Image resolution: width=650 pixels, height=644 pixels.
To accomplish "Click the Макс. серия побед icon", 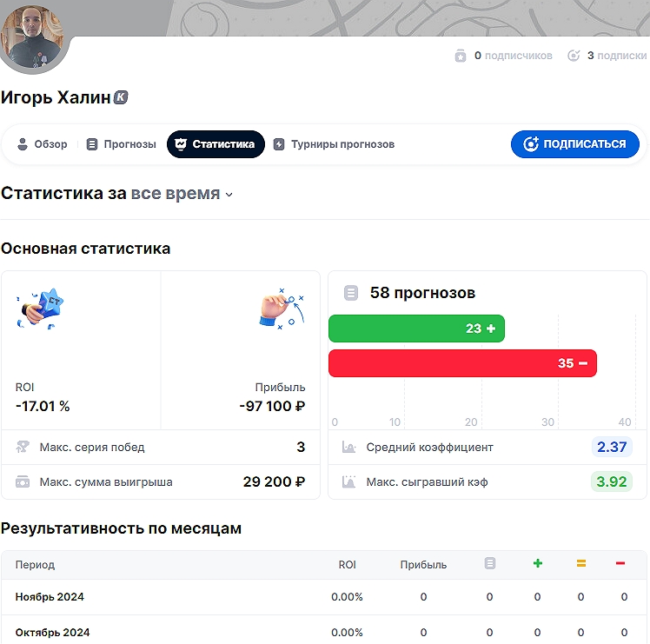I will click(x=23, y=448).
